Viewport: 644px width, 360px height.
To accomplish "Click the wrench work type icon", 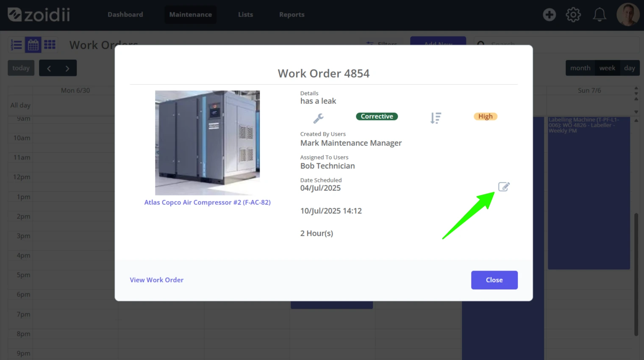I will click(x=318, y=118).
